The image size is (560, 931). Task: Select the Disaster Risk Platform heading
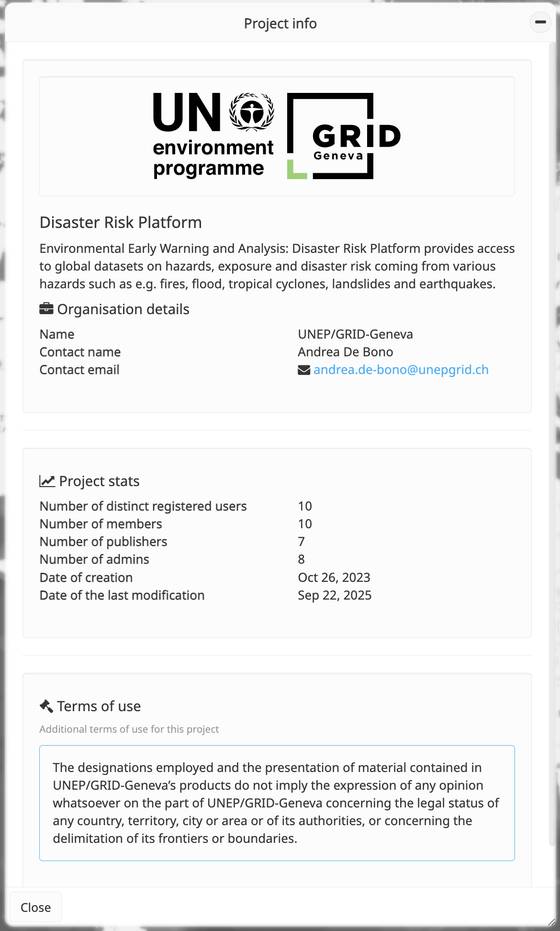click(x=121, y=223)
